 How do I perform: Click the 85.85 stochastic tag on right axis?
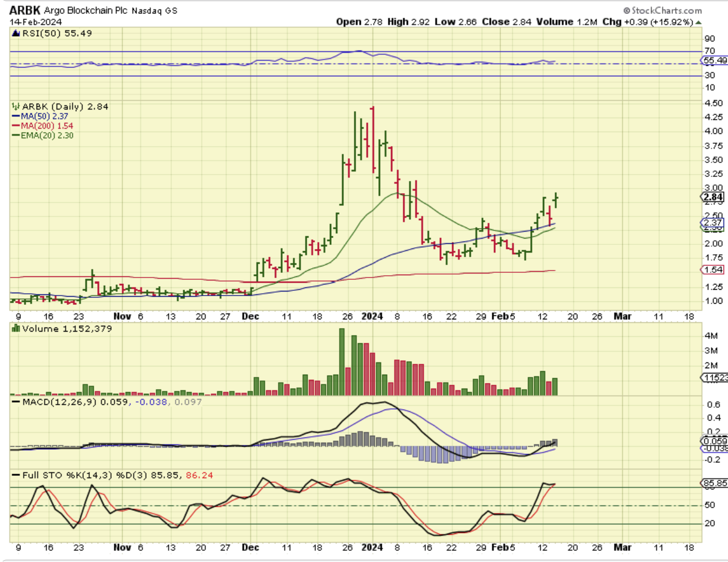pos(715,483)
